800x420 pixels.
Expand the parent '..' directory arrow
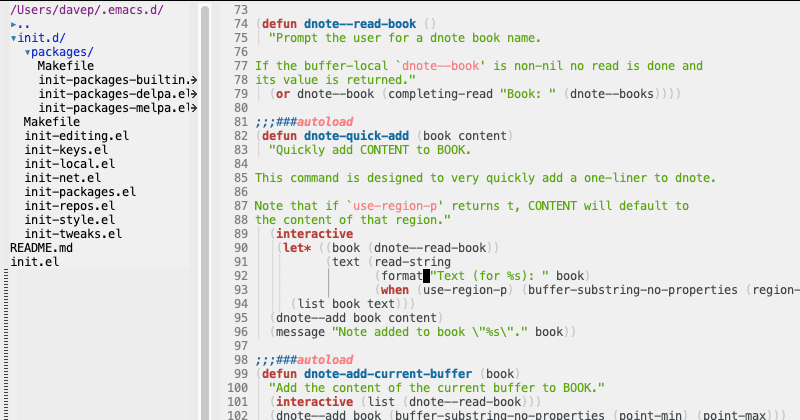(14, 24)
